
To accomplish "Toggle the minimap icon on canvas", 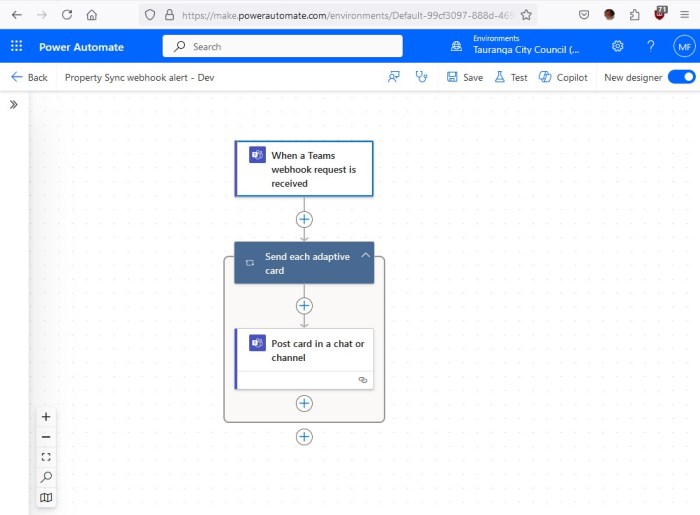I will [x=46, y=497].
